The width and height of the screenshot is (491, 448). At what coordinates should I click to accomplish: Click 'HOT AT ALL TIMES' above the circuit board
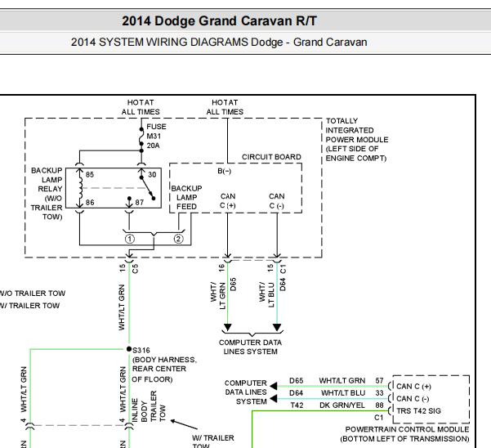click(x=225, y=107)
